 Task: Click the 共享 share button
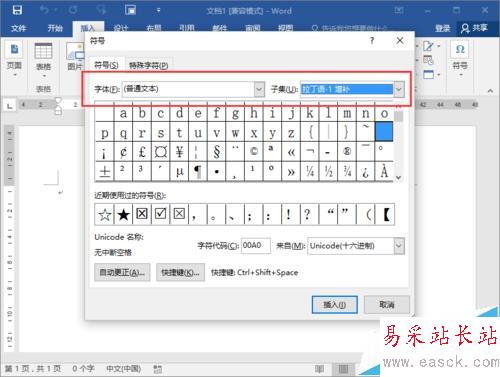pos(474,28)
